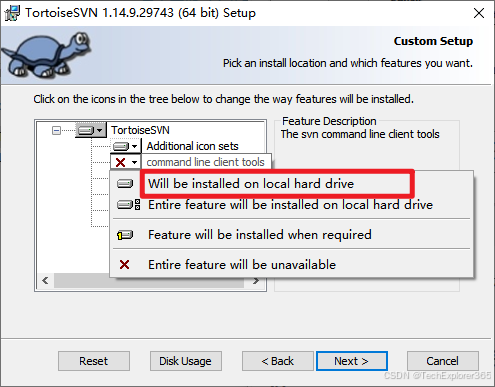The height and width of the screenshot is (387, 495).
Task: Open Additional icon sets feature dropdown
Action: [126, 146]
